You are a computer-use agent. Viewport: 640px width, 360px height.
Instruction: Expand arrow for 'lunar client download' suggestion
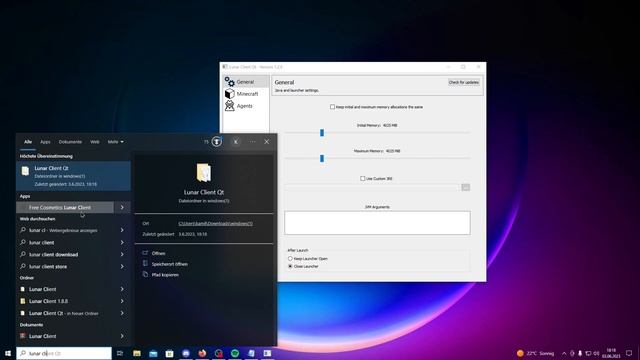point(122,254)
